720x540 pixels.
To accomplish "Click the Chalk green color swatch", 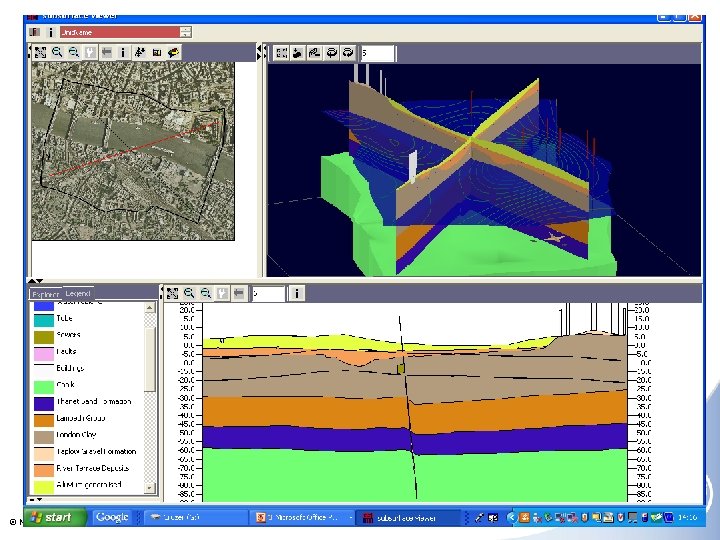I will point(41,385).
